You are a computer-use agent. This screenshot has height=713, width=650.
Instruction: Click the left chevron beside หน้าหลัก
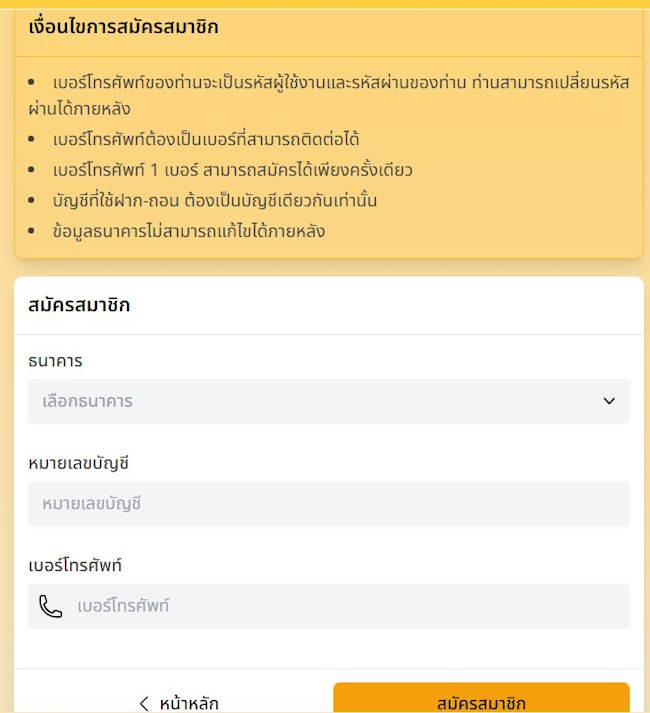(144, 703)
